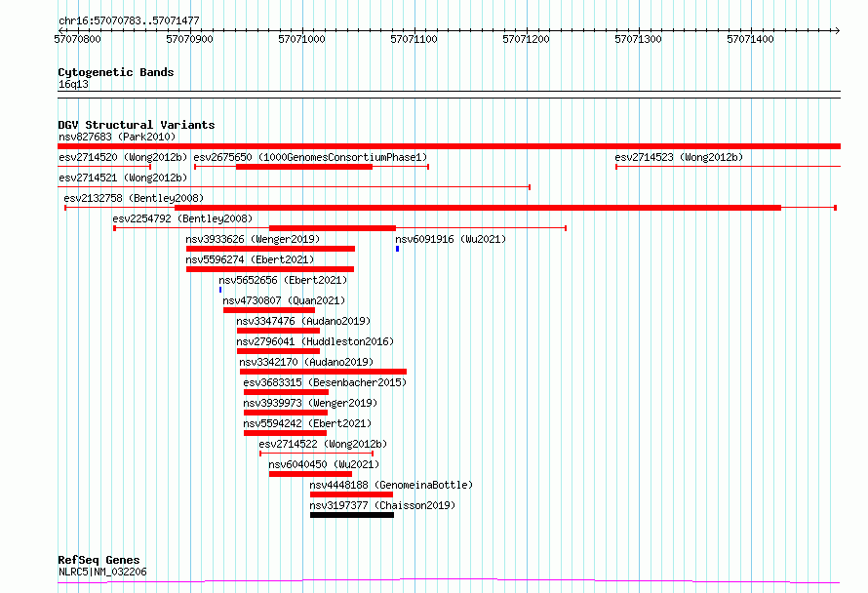Click the thick red bar of esv2132758
Viewport: 868px width, 593px height.
point(478,208)
